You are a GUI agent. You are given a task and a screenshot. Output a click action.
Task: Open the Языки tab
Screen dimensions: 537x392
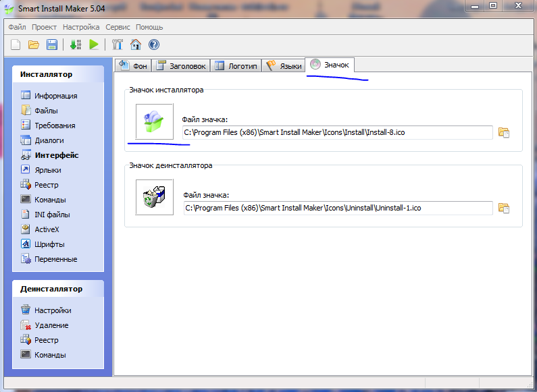(x=284, y=66)
